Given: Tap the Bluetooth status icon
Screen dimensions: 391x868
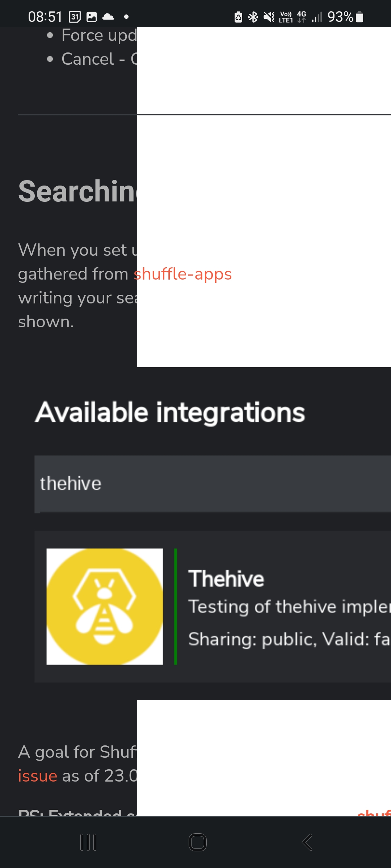Looking at the screenshot, I should pyautogui.click(x=252, y=17).
